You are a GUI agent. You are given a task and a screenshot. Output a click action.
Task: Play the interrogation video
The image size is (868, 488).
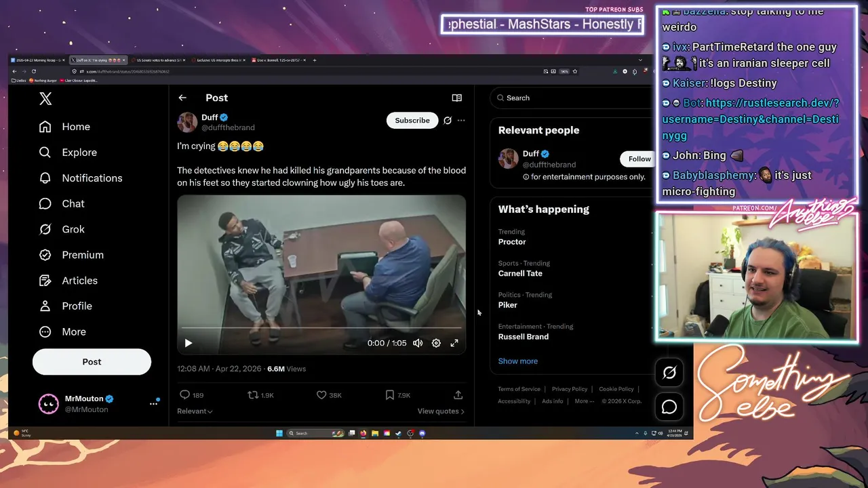tap(189, 343)
